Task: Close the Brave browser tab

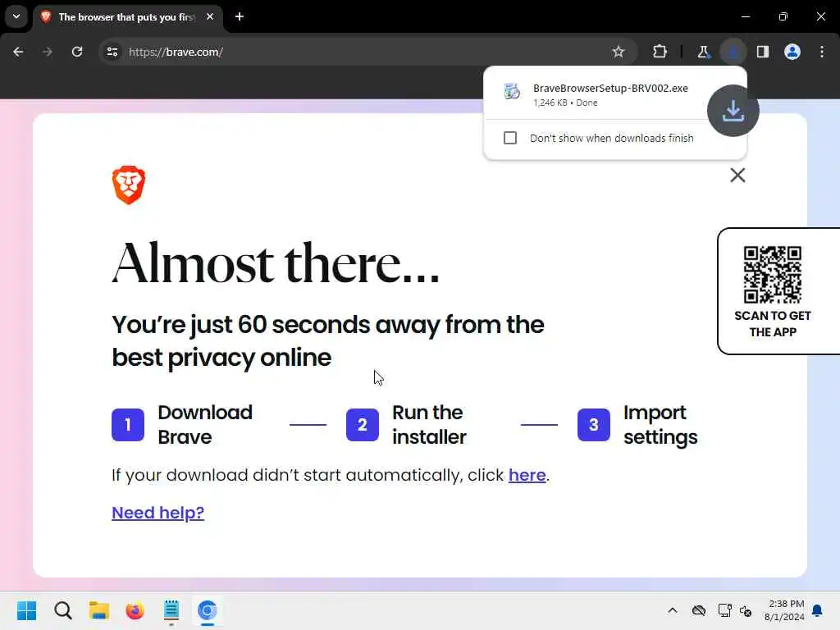Action: click(210, 16)
